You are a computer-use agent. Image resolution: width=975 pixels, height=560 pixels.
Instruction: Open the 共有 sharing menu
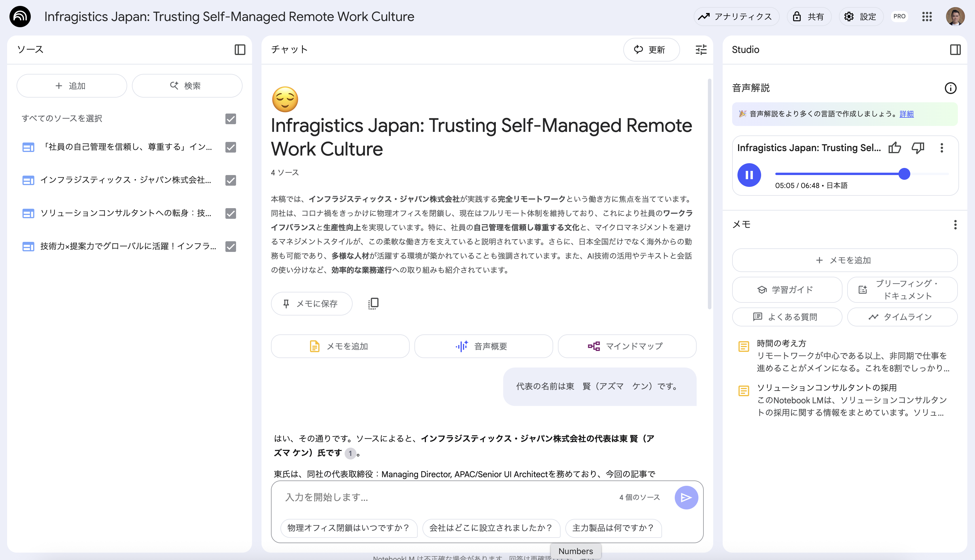809,17
